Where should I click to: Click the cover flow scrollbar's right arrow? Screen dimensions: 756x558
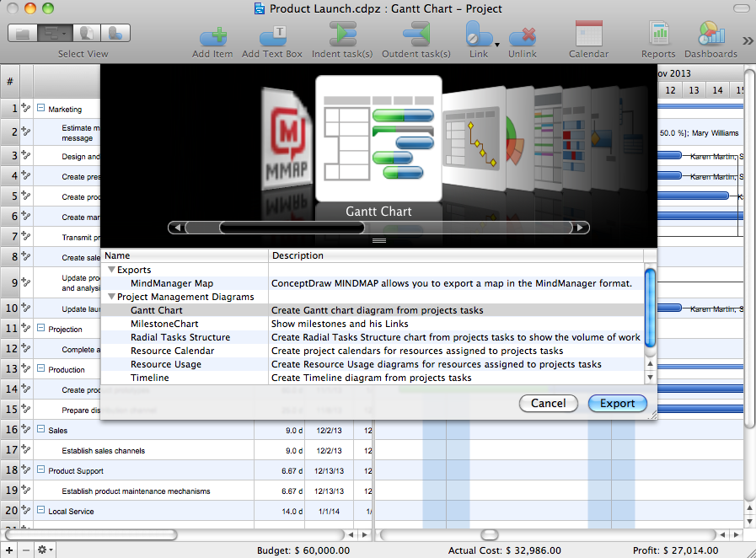[x=580, y=228]
